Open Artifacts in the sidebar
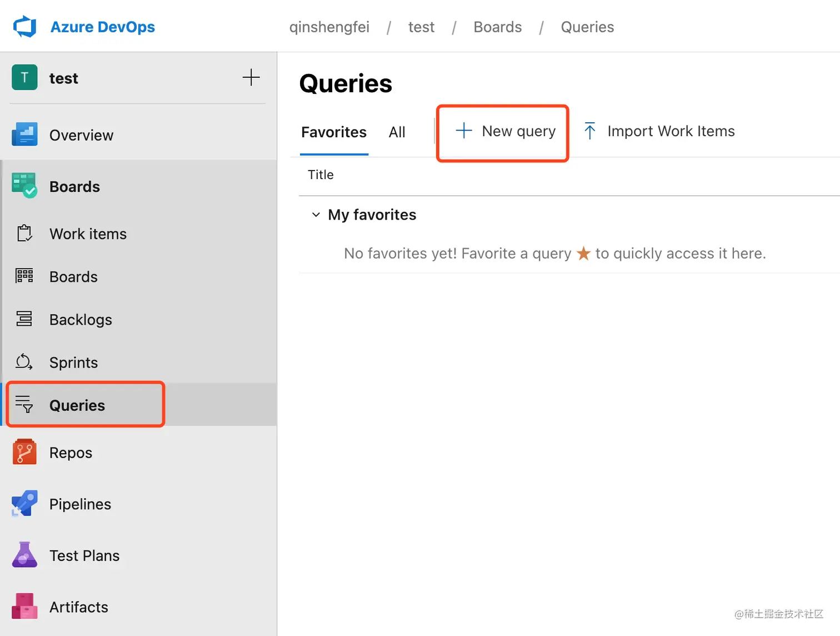This screenshot has height=636, width=840. [79, 607]
